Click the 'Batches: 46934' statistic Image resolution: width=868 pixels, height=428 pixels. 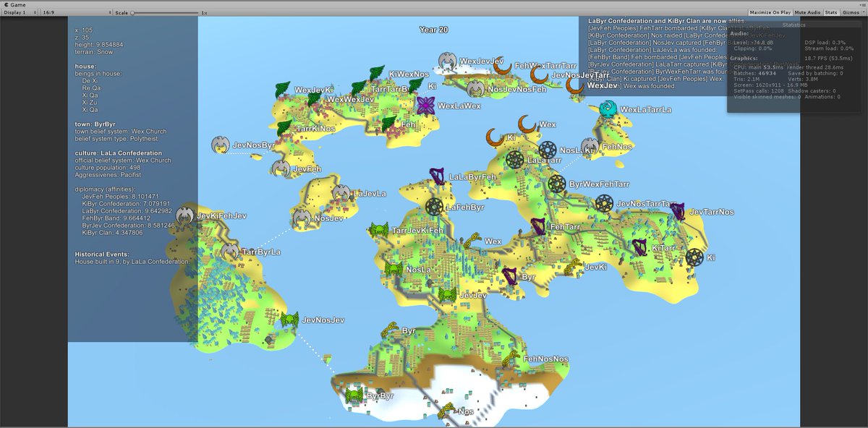(x=755, y=73)
